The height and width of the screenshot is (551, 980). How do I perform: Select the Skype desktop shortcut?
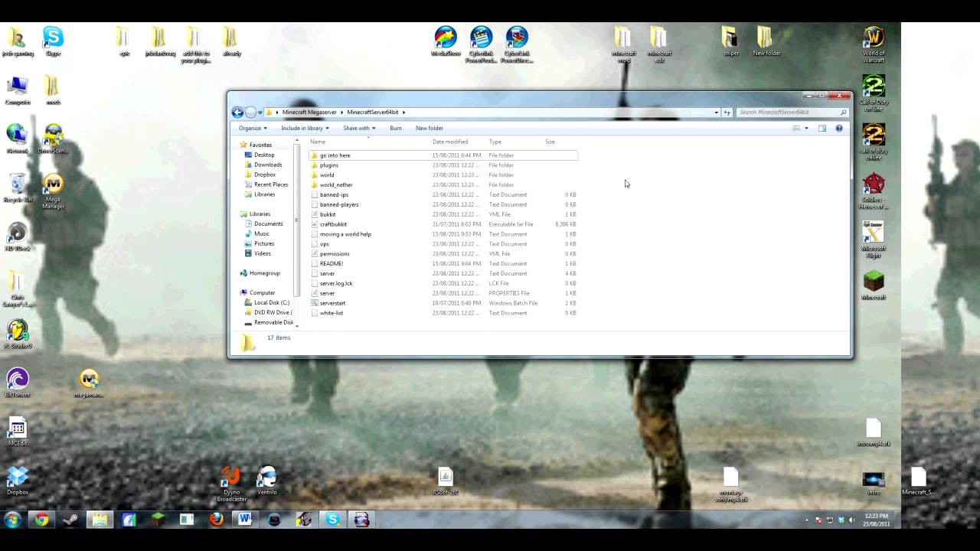click(53, 41)
